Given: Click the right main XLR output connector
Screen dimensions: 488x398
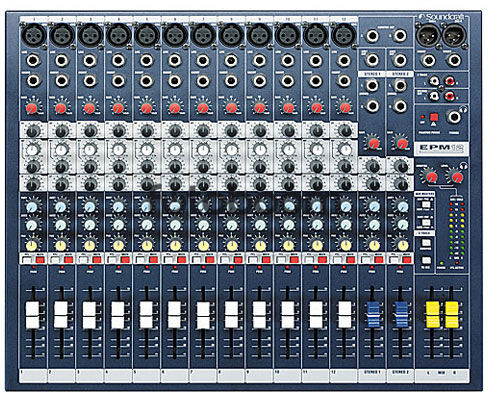Looking at the screenshot, I should pos(453,35).
